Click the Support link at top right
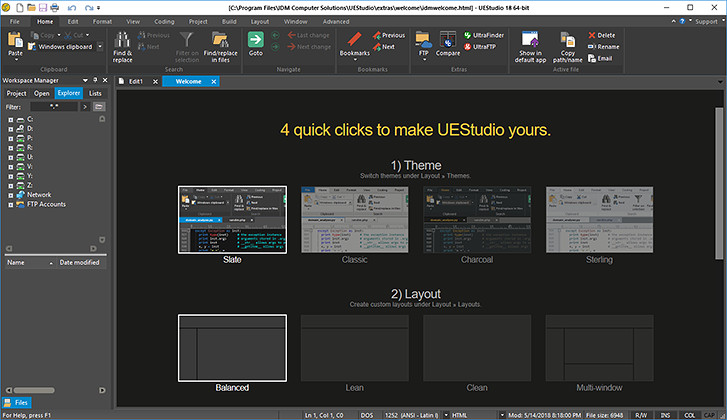This screenshot has width=727, height=420. tap(706, 22)
